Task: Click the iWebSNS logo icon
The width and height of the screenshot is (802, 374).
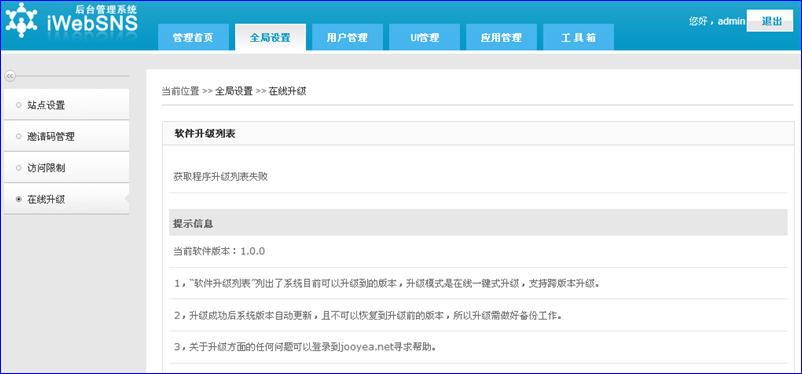Action: coord(21,20)
